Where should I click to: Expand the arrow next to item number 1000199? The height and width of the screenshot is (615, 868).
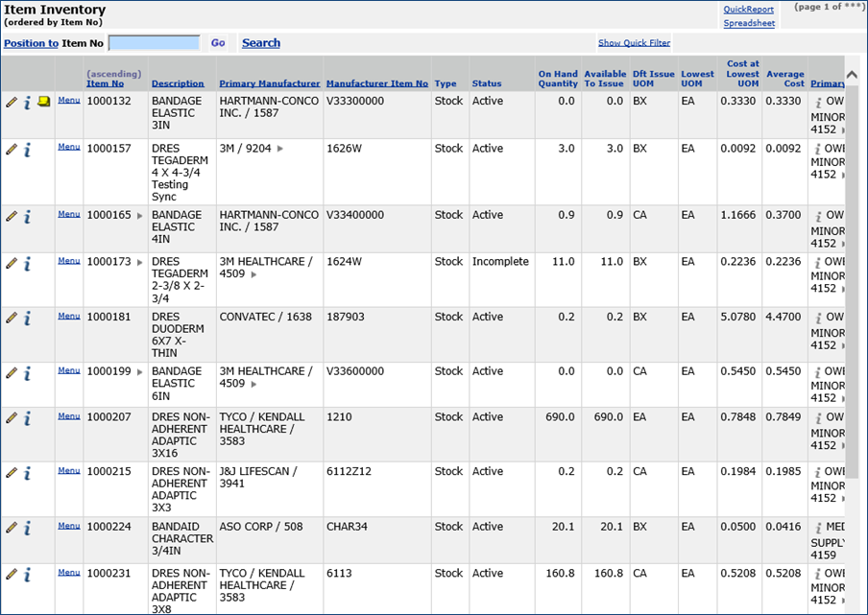[x=140, y=372]
